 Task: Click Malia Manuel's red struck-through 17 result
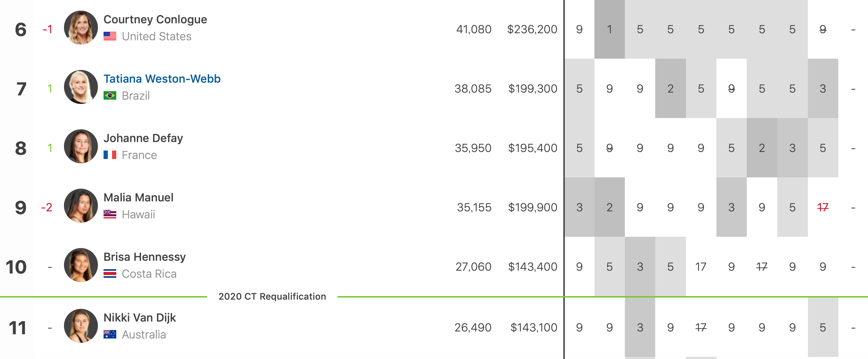[823, 207]
